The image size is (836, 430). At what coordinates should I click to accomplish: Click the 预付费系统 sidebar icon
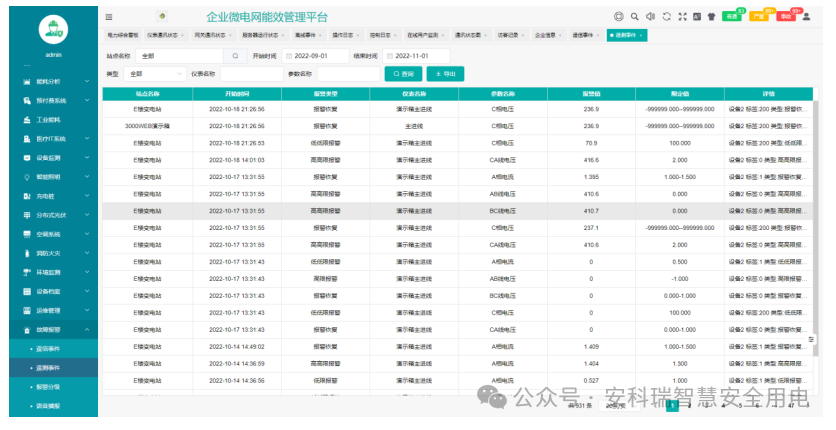27,101
